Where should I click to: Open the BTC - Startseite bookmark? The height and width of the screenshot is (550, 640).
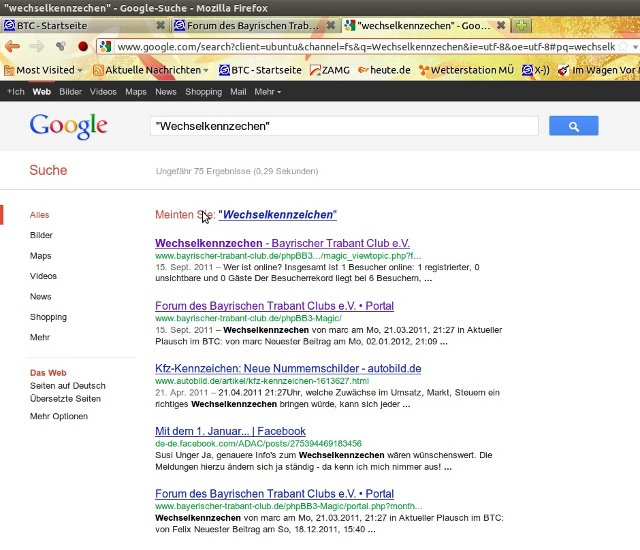point(260,70)
